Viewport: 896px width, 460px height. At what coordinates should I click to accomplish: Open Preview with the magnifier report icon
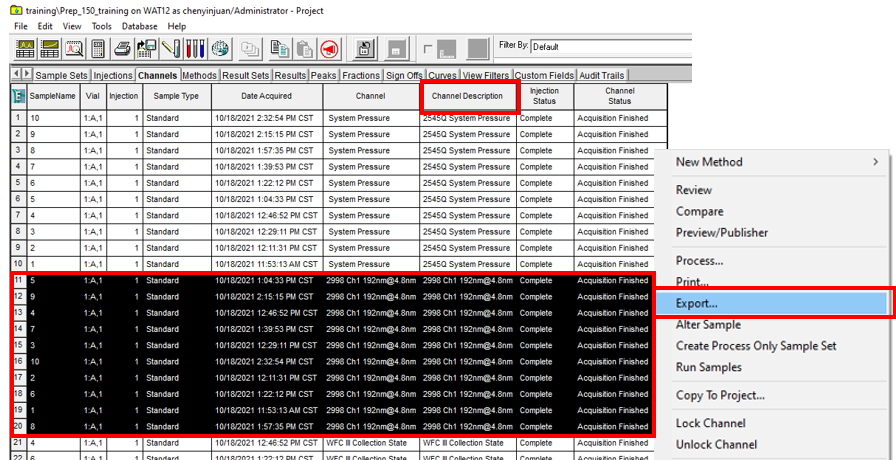[74, 49]
